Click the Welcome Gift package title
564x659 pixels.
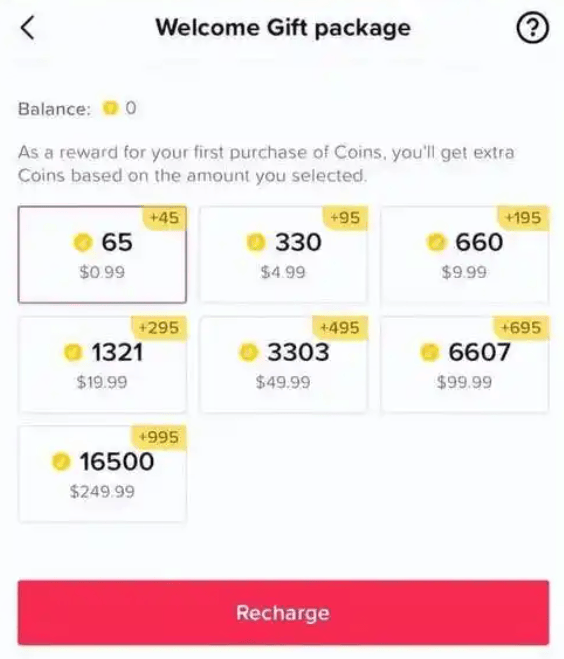(283, 28)
